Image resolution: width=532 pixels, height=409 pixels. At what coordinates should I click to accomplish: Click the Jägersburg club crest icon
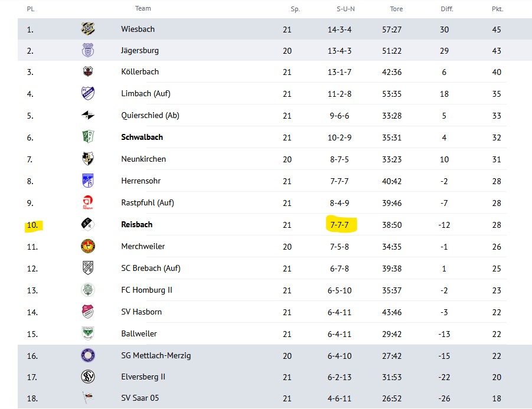pos(88,51)
